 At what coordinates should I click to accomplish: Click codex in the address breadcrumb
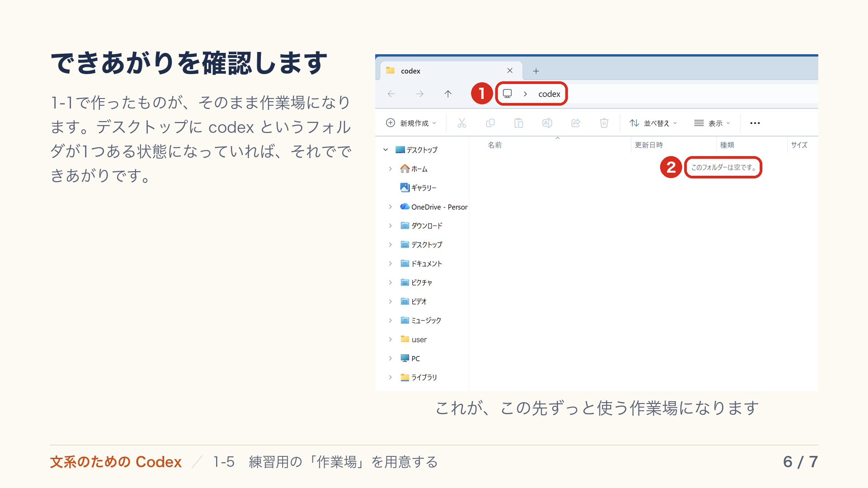pos(549,94)
